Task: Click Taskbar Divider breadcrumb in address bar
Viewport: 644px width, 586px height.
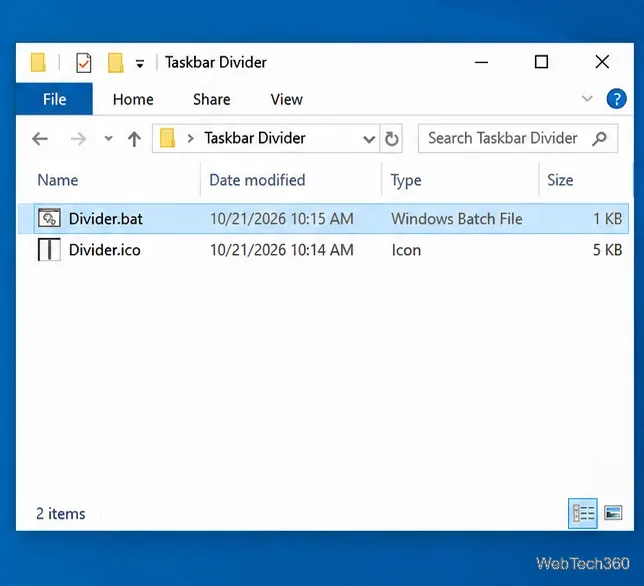Action: (x=255, y=138)
